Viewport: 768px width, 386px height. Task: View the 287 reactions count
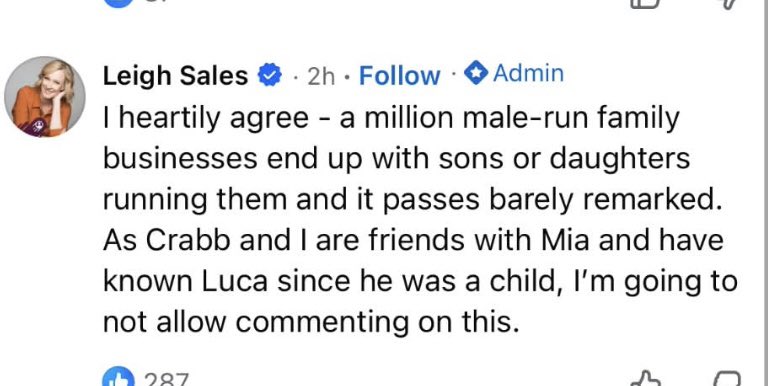[x=166, y=379]
